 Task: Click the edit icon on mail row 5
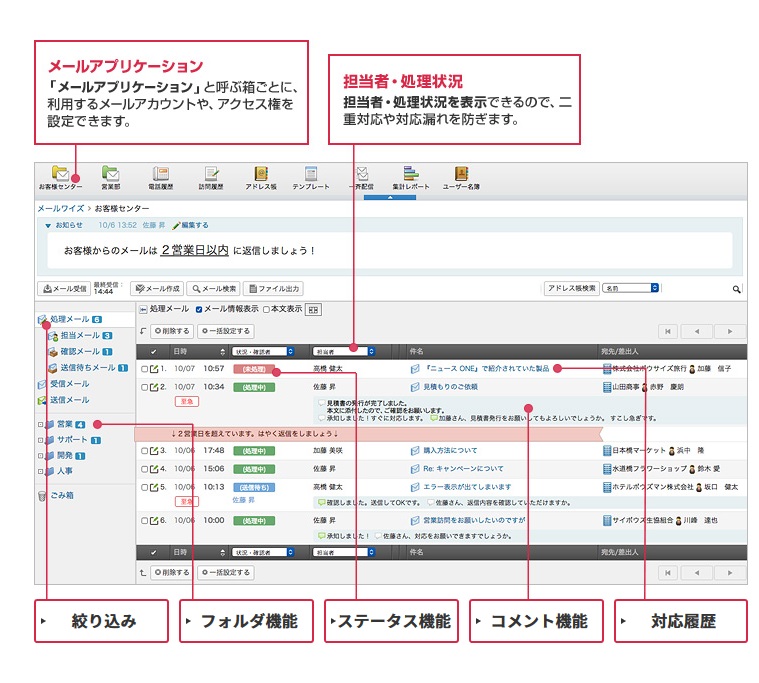tap(154, 487)
